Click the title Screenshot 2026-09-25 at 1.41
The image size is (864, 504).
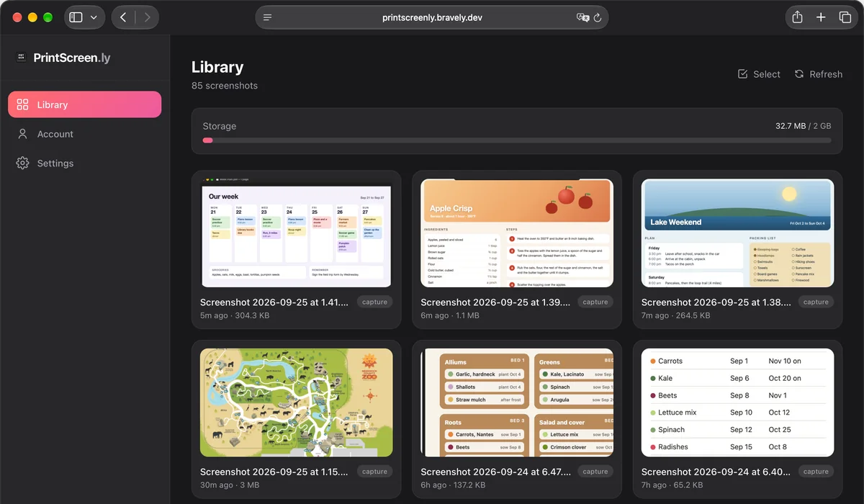(274, 302)
